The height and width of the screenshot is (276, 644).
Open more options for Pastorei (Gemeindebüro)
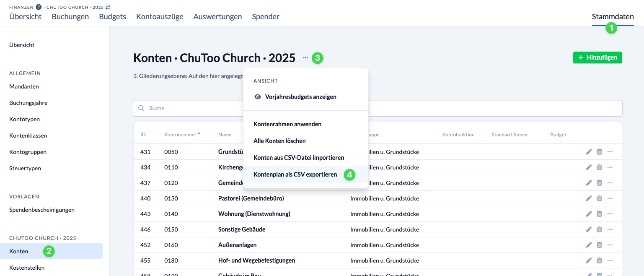(x=610, y=198)
